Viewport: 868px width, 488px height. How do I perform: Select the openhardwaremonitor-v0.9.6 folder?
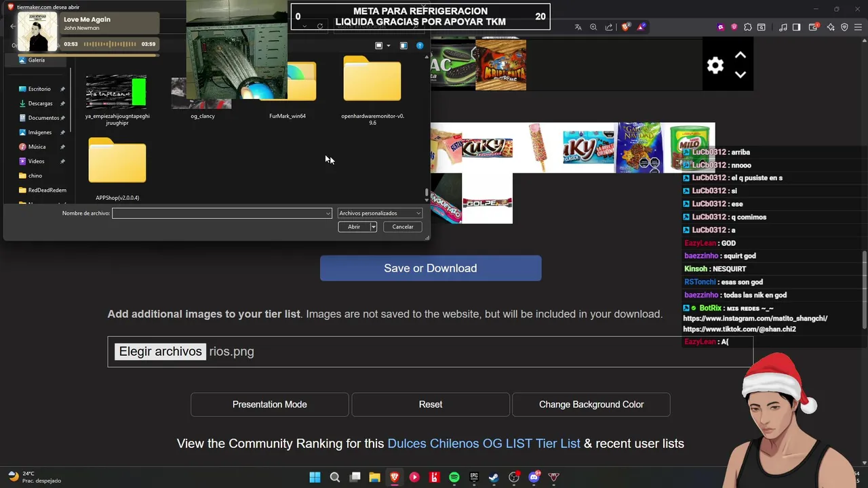pyautogui.click(x=372, y=90)
